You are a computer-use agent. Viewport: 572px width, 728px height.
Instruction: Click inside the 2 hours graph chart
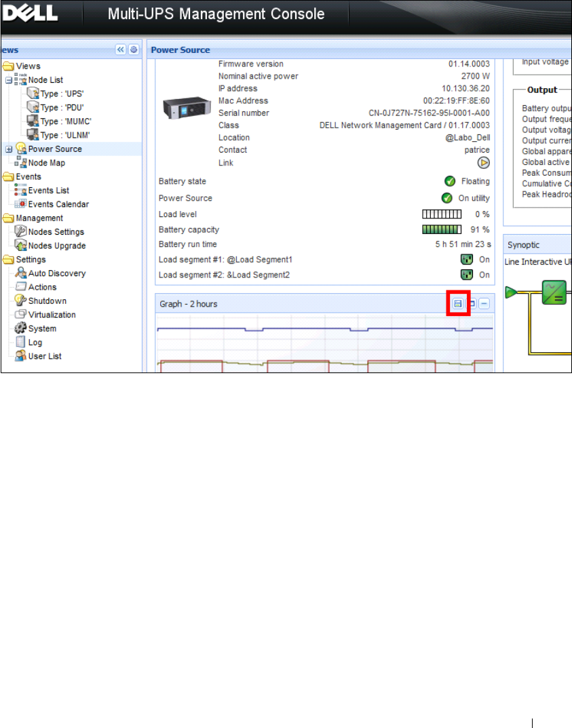pos(324,343)
